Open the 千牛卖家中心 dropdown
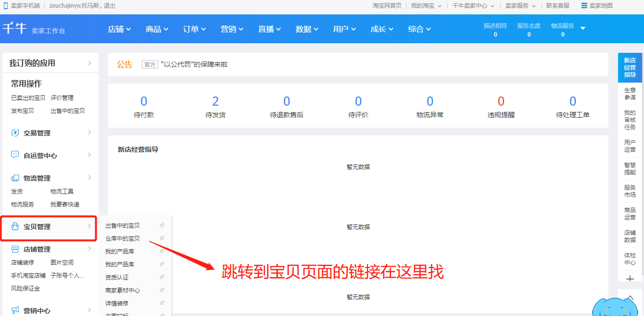 click(473, 6)
